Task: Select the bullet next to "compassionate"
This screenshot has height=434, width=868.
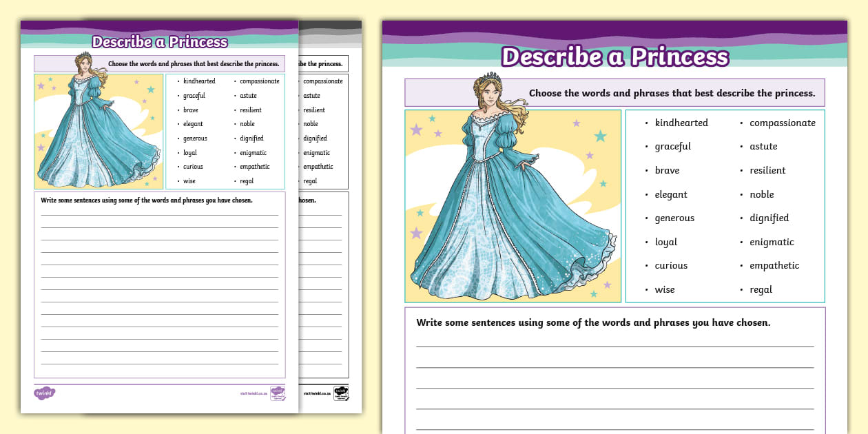Action: pyautogui.click(x=741, y=123)
